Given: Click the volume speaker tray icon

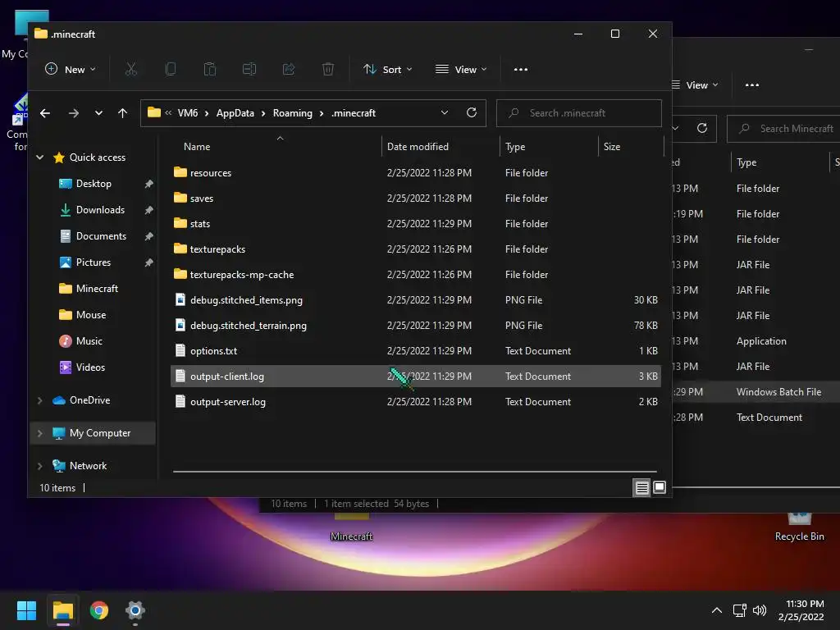Looking at the screenshot, I should coord(759,610).
